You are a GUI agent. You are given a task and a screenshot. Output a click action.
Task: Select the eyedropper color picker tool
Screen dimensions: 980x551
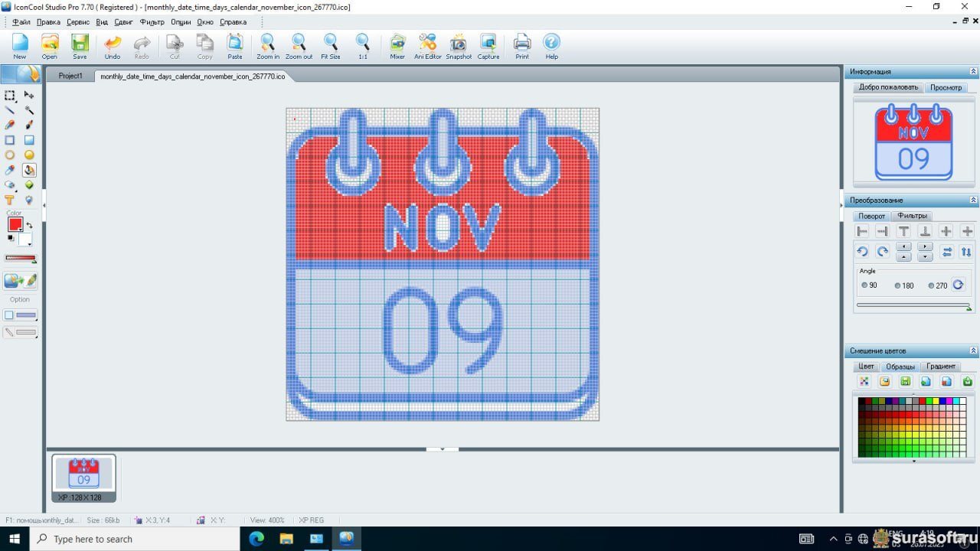[10, 170]
